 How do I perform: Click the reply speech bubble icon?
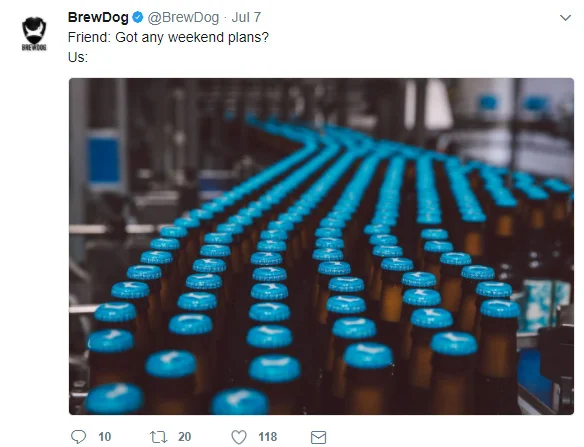pyautogui.click(x=78, y=437)
